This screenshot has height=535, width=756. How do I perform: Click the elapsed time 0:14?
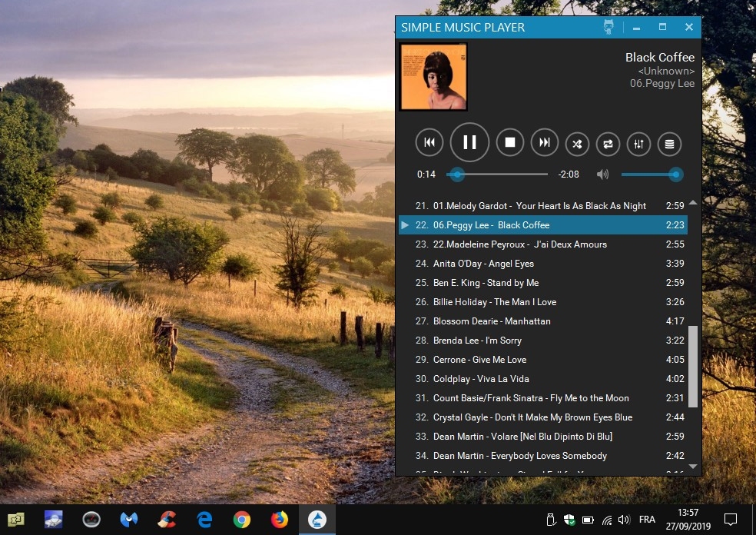(426, 174)
